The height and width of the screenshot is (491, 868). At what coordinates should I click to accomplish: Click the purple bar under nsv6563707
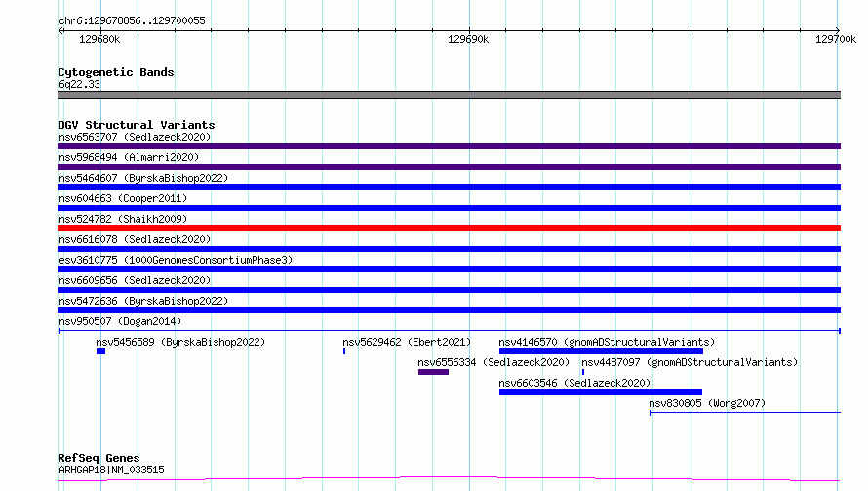pos(449,146)
